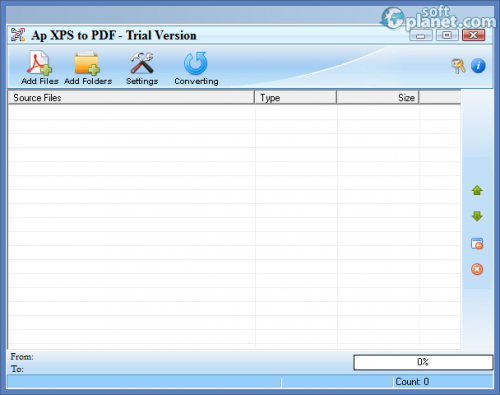
Task: Remove selected file from list icon
Action: tap(477, 243)
